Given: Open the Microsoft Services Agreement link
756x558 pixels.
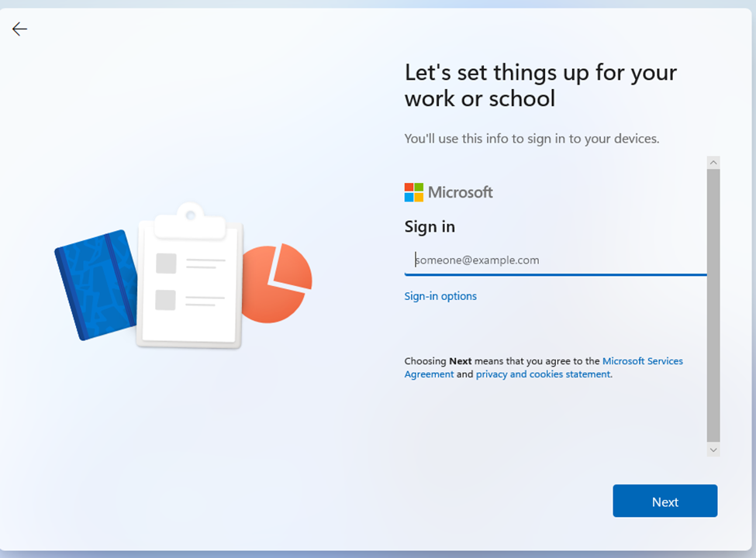Looking at the screenshot, I should (x=642, y=361).
